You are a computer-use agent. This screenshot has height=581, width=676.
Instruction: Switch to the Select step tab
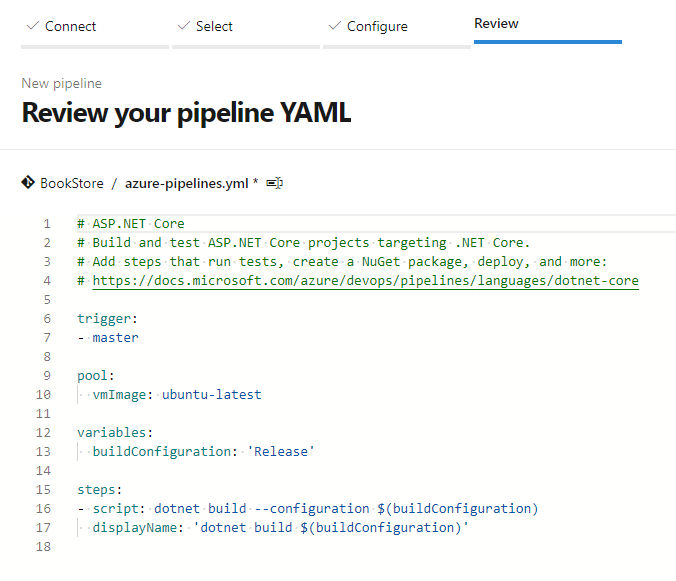[214, 26]
